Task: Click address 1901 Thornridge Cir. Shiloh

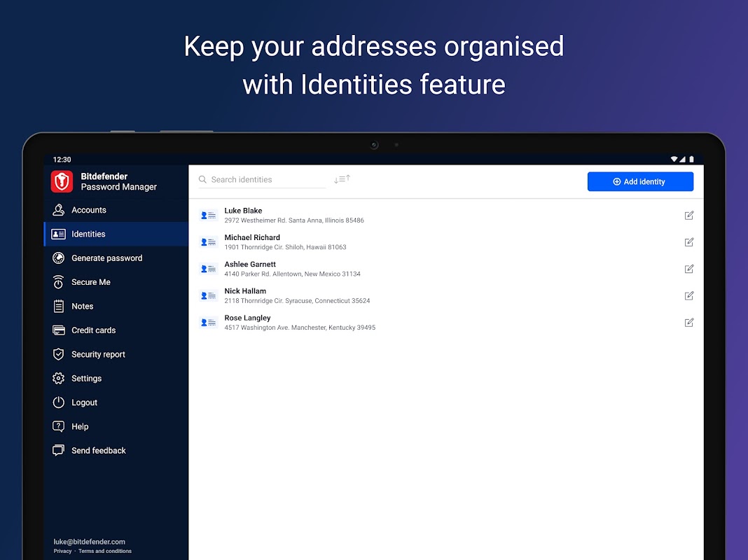Action: (x=285, y=247)
